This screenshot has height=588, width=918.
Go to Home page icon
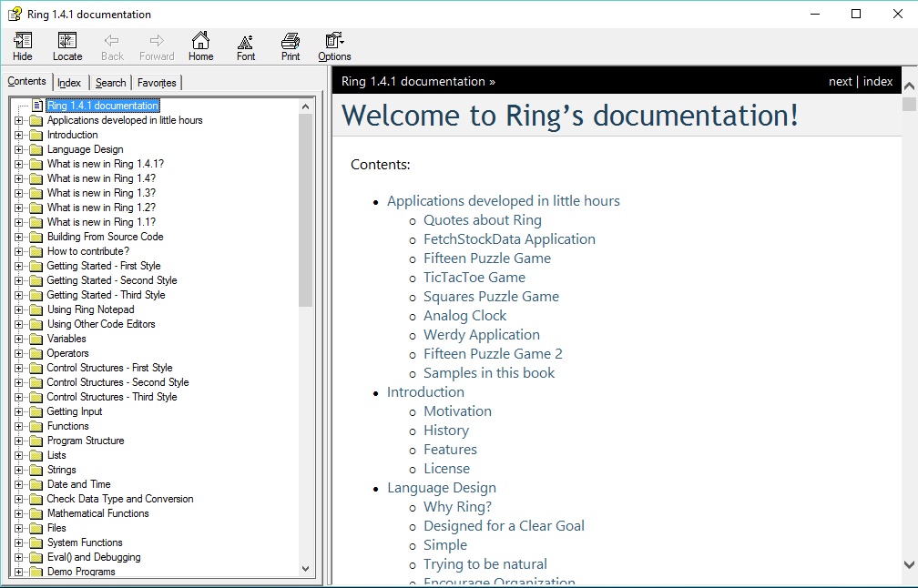coord(200,40)
